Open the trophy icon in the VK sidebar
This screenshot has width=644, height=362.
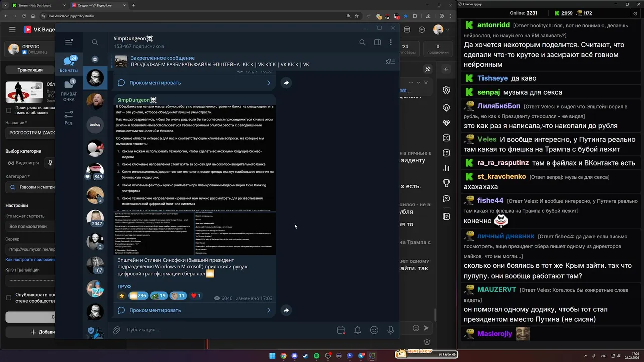click(446, 183)
